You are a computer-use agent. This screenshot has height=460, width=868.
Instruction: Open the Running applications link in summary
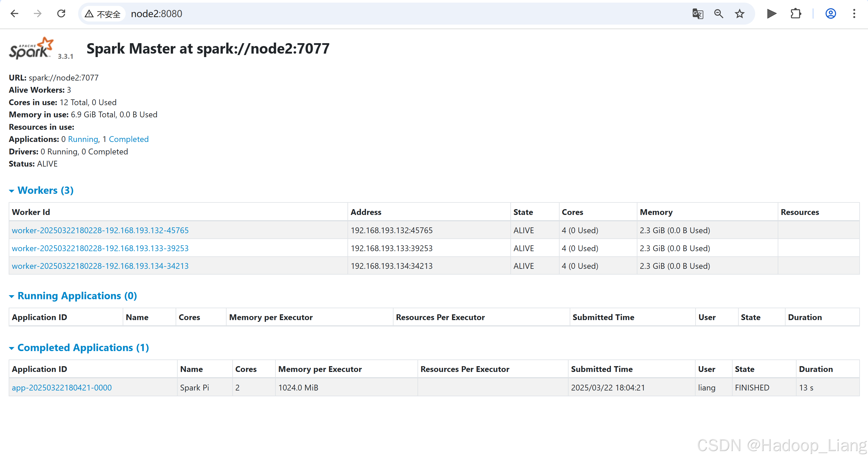pos(83,139)
